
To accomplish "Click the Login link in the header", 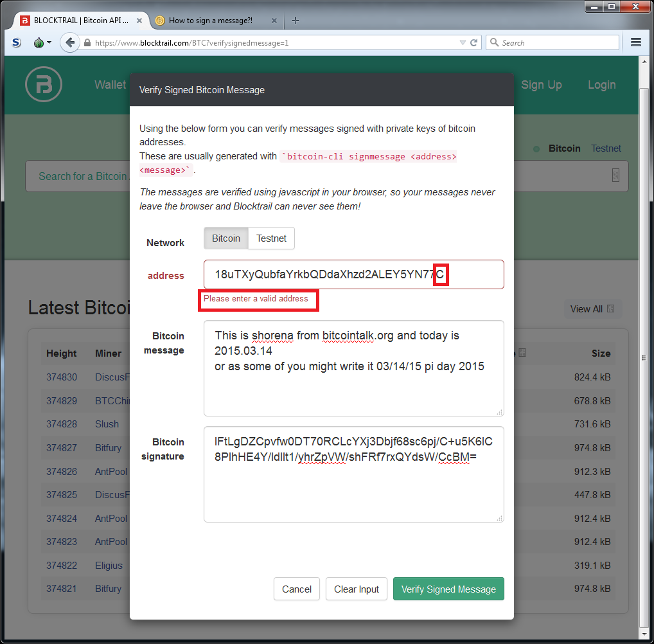I will [601, 85].
